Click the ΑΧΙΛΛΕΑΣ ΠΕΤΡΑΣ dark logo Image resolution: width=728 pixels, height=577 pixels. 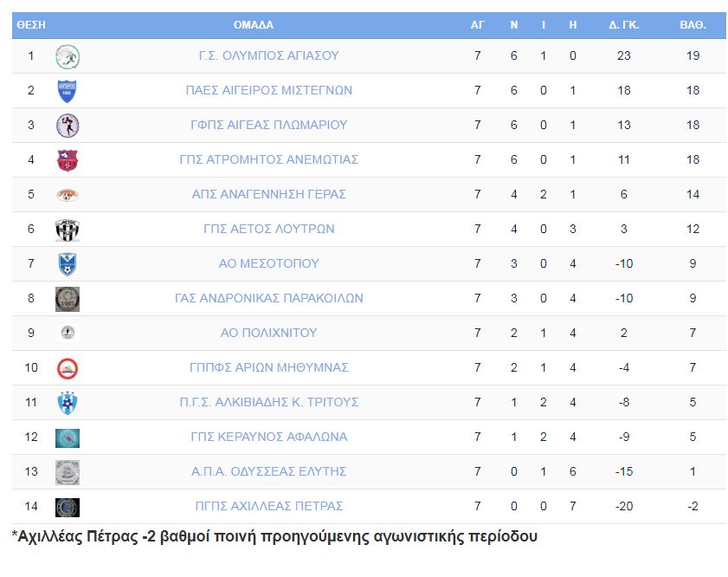click(x=68, y=508)
